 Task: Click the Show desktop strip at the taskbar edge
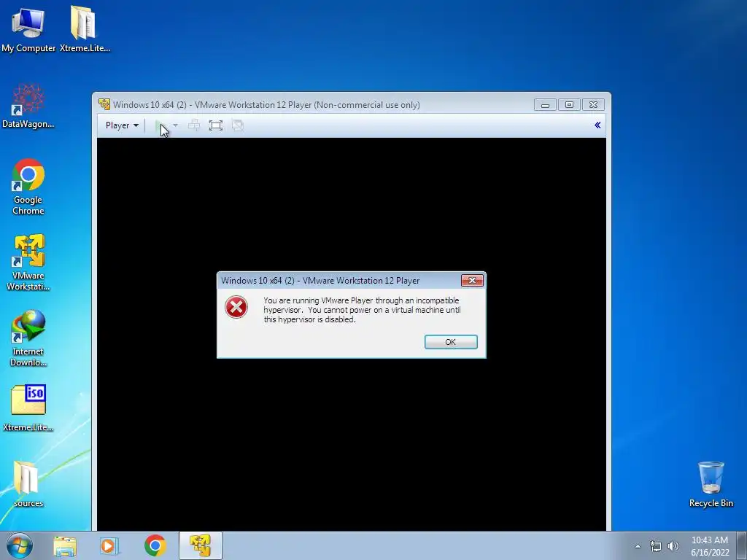coord(742,545)
